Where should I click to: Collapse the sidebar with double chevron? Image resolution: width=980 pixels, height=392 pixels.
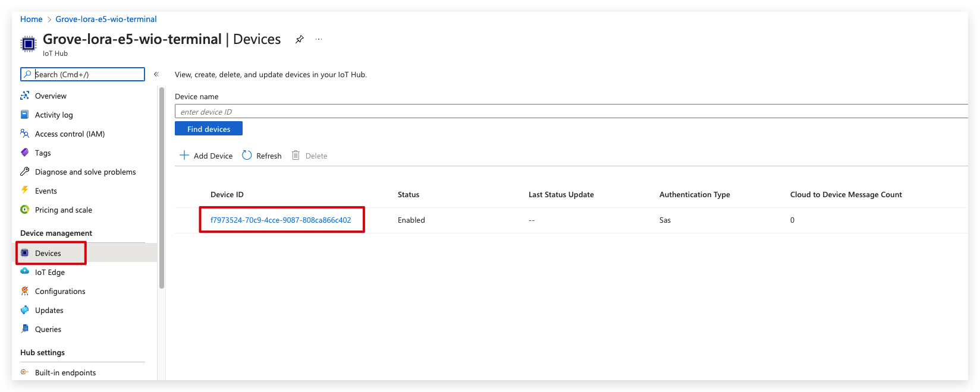(156, 74)
